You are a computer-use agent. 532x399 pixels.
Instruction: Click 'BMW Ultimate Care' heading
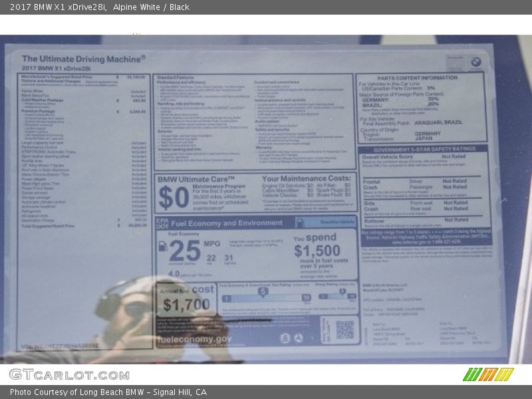coord(196,179)
